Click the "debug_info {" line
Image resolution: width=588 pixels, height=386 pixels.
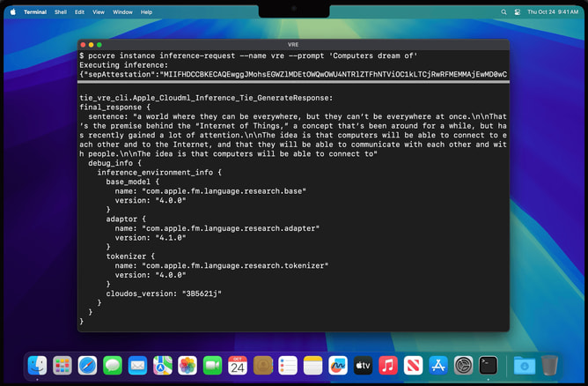pos(114,163)
